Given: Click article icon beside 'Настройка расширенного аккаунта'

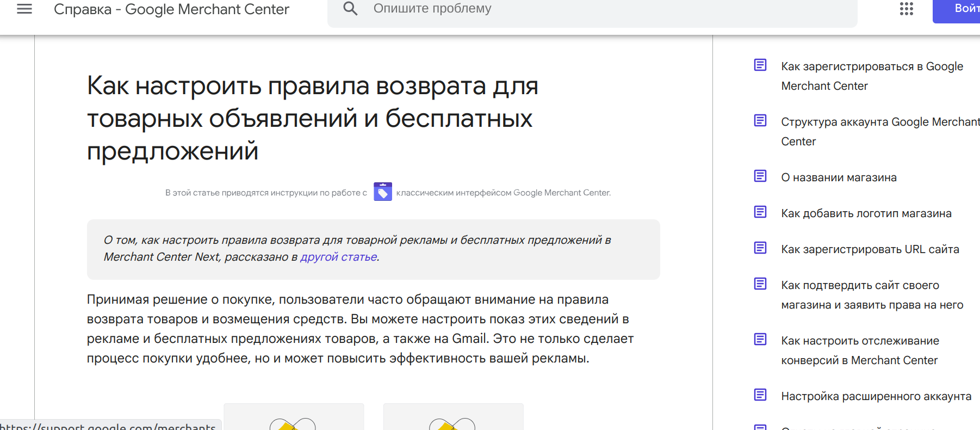Looking at the screenshot, I should [760, 395].
